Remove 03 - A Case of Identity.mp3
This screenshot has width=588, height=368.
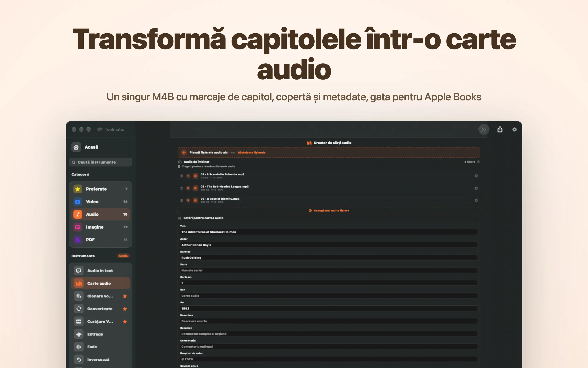pos(476,200)
